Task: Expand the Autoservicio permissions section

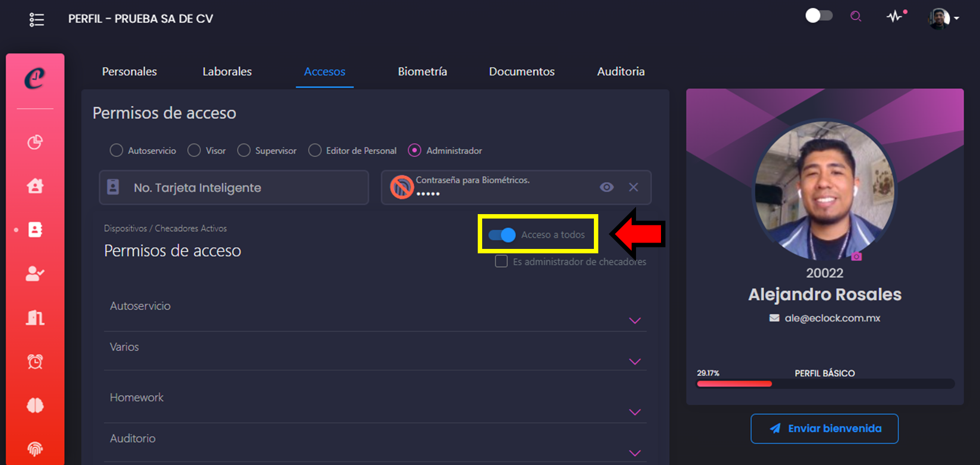Action: tap(635, 320)
